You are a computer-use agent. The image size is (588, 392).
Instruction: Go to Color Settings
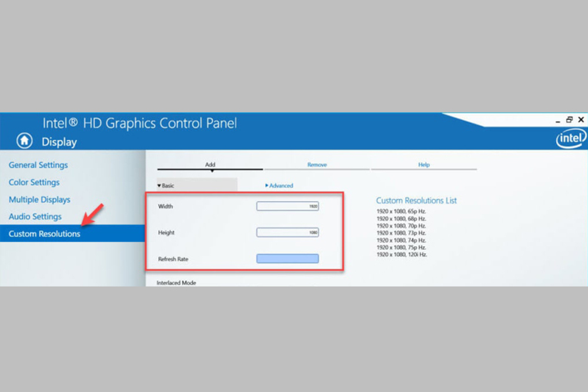34,182
